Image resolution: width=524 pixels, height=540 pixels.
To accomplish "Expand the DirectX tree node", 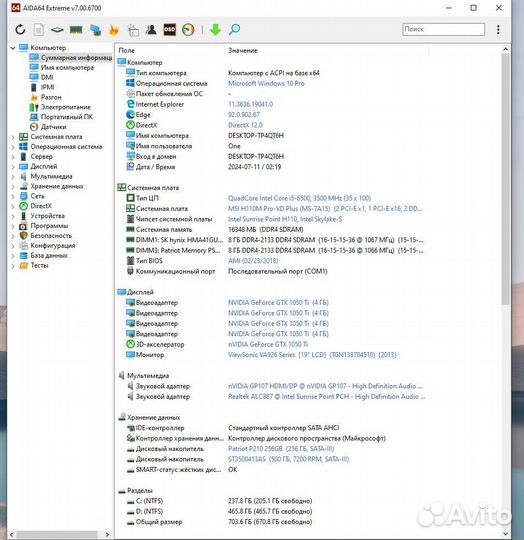I will pos(13,206).
